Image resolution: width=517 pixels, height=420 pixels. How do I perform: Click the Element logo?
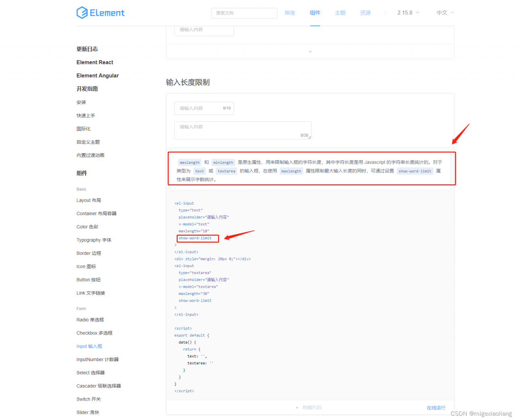click(101, 13)
